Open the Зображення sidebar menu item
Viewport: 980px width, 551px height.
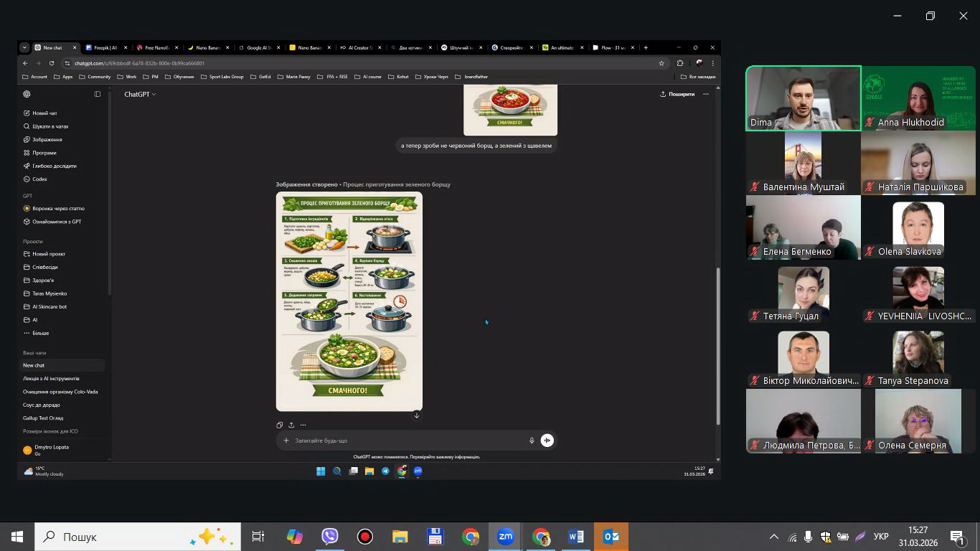click(x=47, y=139)
